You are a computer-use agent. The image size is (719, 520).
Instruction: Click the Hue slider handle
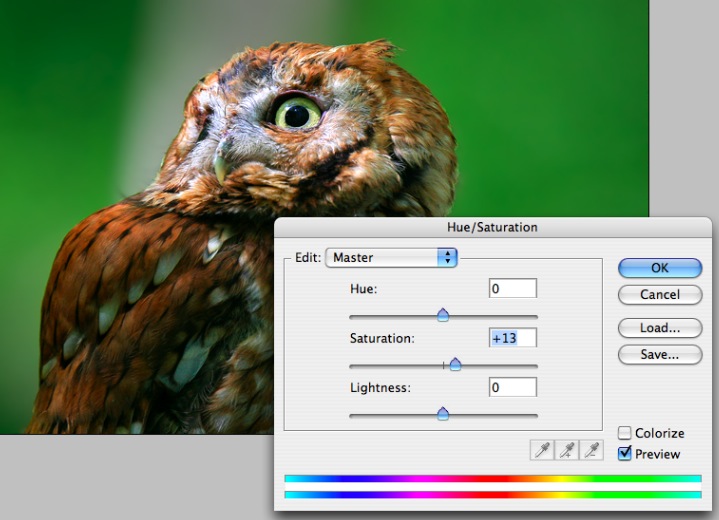click(443, 315)
